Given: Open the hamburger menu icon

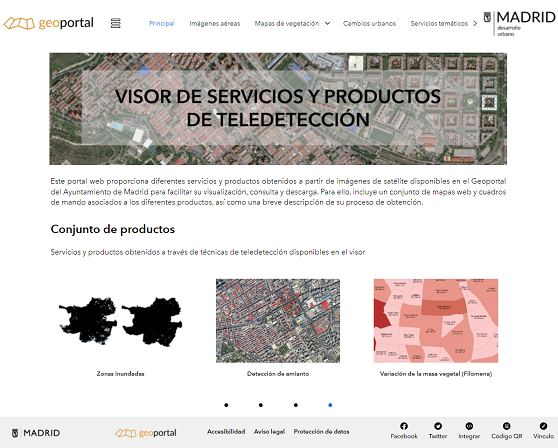Looking at the screenshot, I should click(x=116, y=23).
